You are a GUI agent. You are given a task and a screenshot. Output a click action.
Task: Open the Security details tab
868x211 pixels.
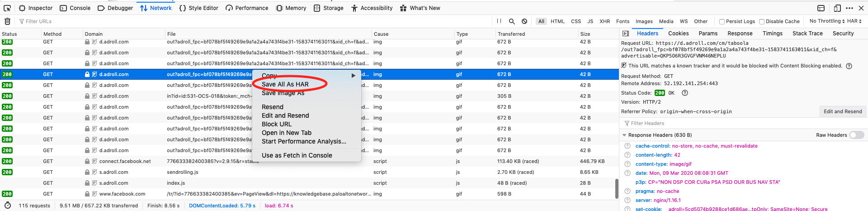pos(843,34)
